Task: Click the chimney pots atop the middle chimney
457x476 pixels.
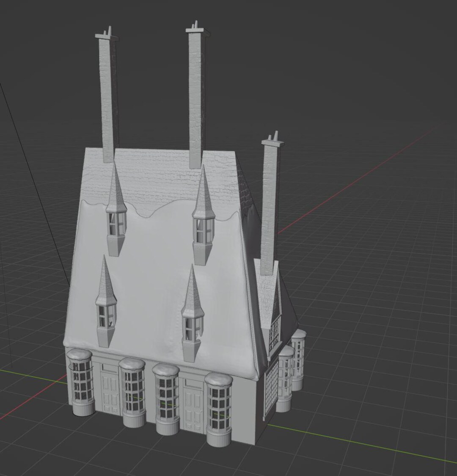Action: (195, 25)
